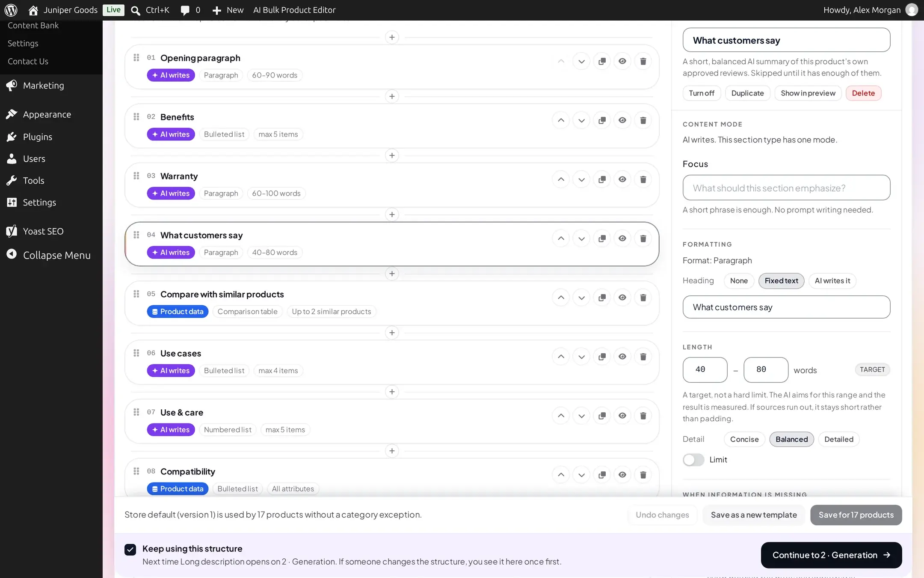Move Use cases up with the chevron
Viewport: 924px width, 578px height.
click(x=561, y=357)
